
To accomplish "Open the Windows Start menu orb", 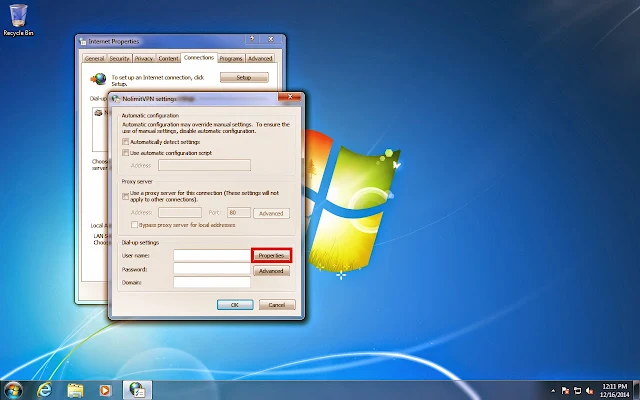I will [13, 390].
